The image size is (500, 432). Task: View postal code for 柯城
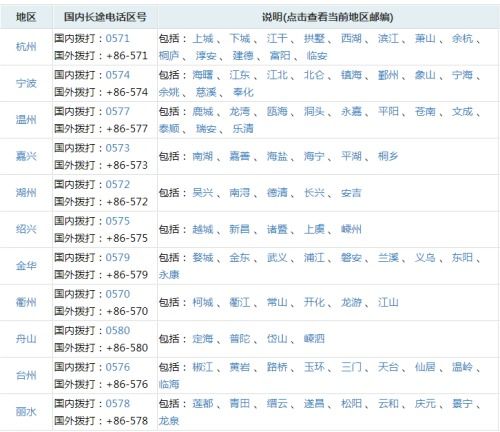(203, 302)
